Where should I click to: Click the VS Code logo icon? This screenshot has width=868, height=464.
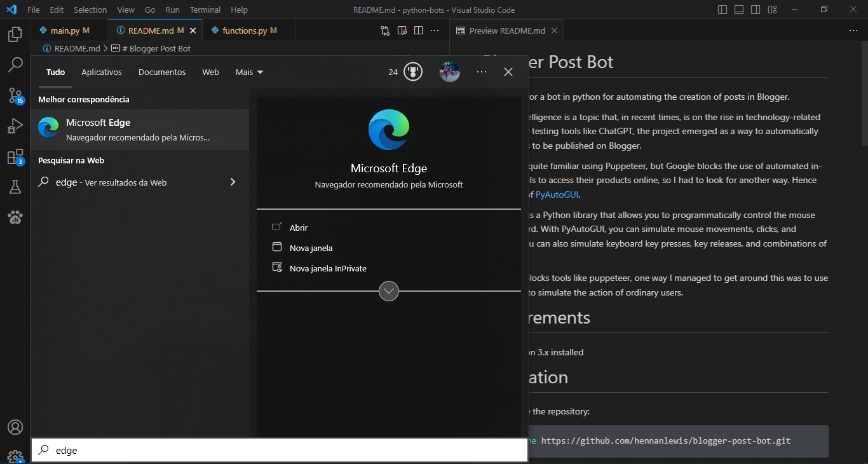tap(11, 10)
